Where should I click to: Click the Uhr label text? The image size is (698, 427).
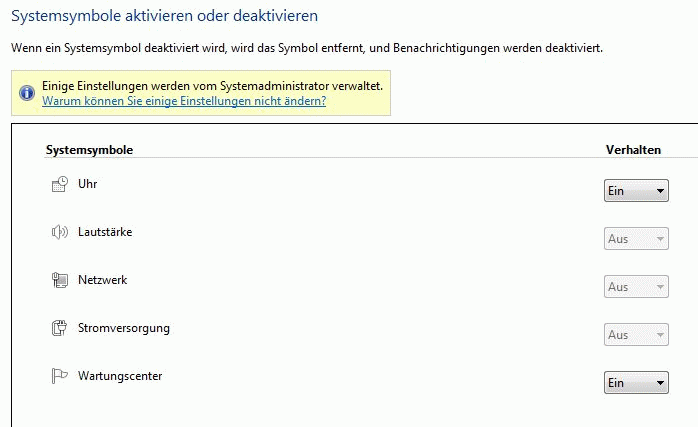88,184
